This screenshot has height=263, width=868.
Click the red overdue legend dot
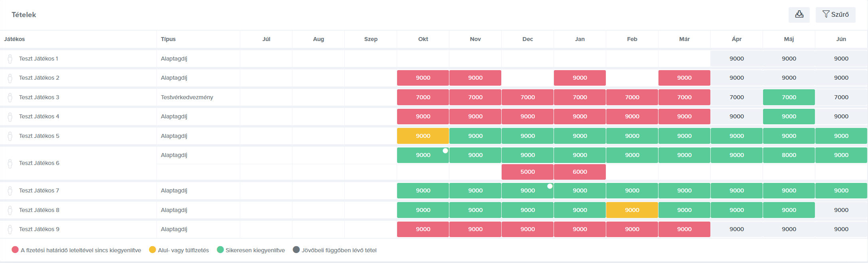(x=15, y=250)
